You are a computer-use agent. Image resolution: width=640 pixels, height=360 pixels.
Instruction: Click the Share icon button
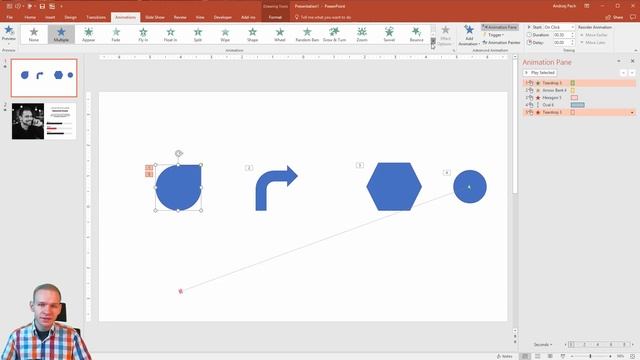click(615, 17)
